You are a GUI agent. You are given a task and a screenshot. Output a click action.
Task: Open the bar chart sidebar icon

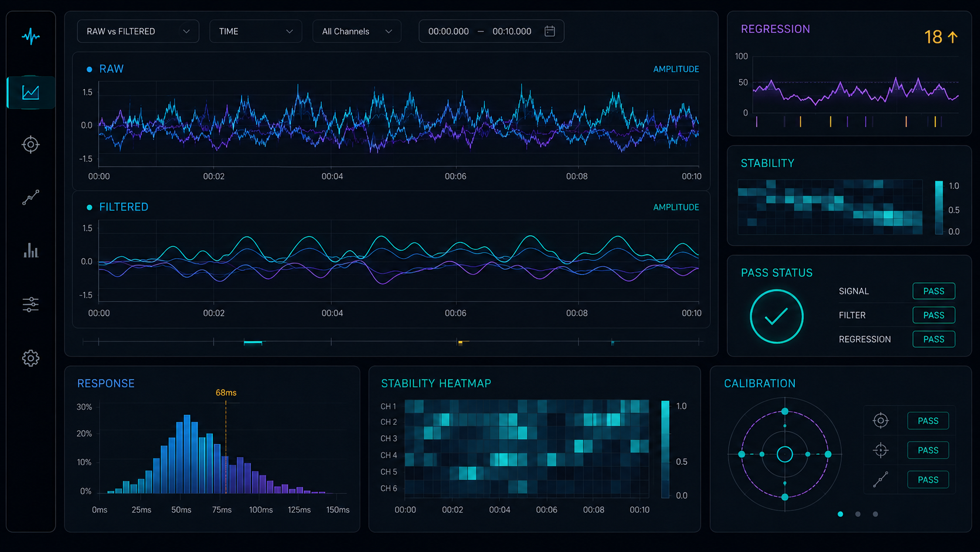(x=30, y=251)
